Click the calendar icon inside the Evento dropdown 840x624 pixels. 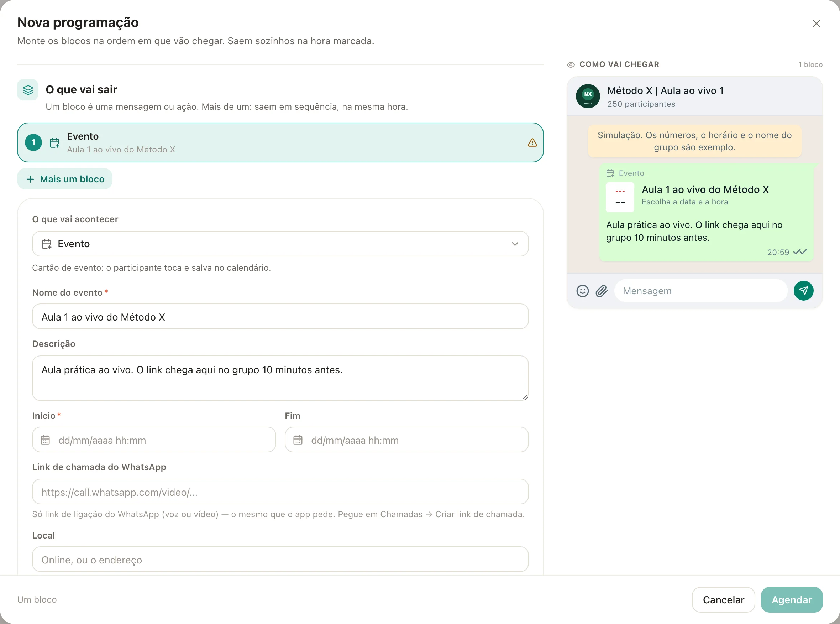click(46, 244)
